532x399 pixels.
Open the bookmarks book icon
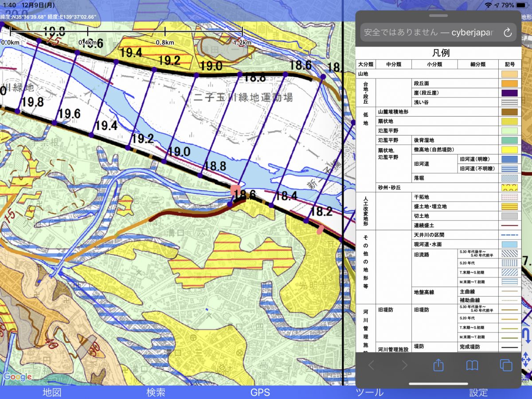coord(472,365)
